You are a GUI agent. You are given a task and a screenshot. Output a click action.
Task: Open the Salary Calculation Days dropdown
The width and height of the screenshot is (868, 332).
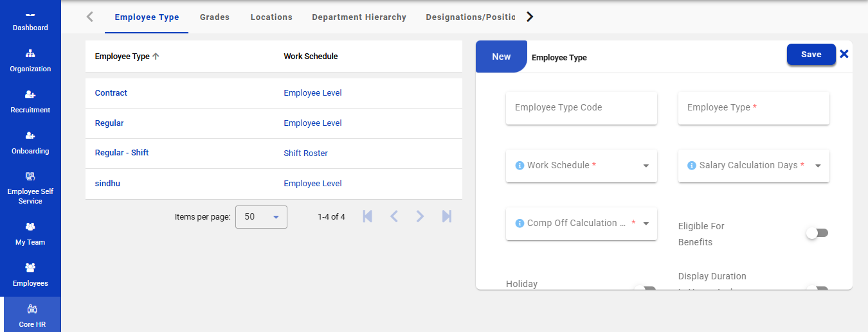[818, 166]
